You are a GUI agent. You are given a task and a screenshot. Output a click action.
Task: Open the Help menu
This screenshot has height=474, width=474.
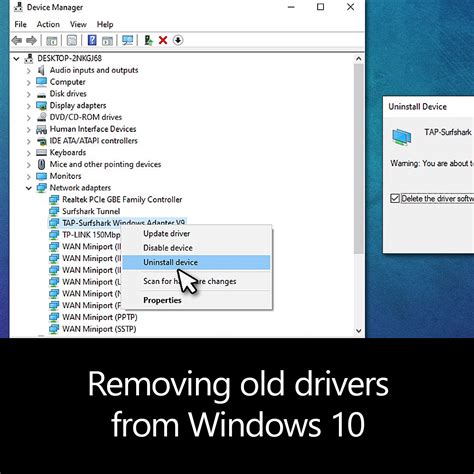[105, 24]
